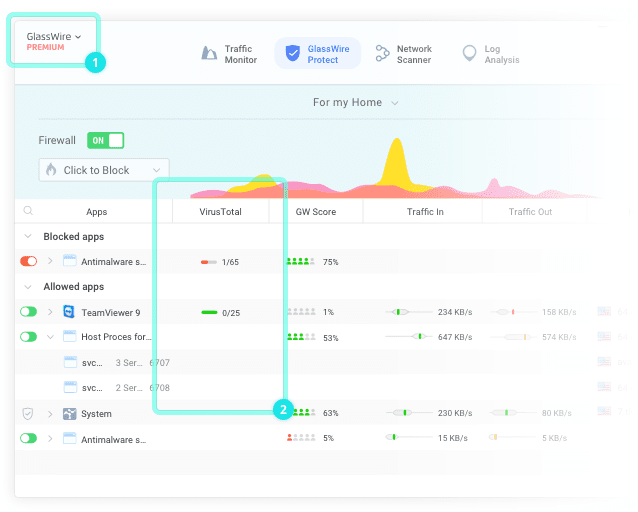Toggle allowed Antimalware firewall switch

coord(28,438)
